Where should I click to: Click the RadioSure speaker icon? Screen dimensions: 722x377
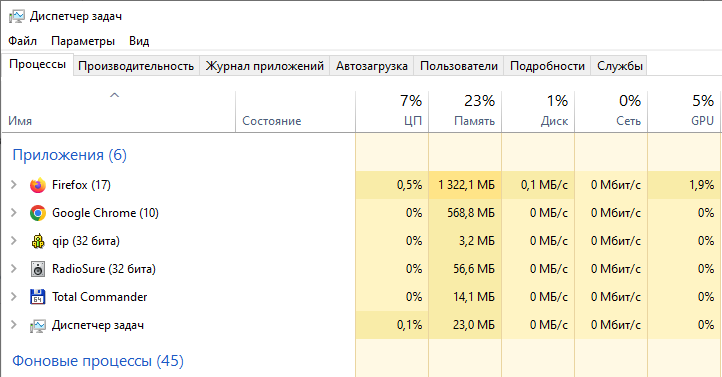(x=38, y=269)
